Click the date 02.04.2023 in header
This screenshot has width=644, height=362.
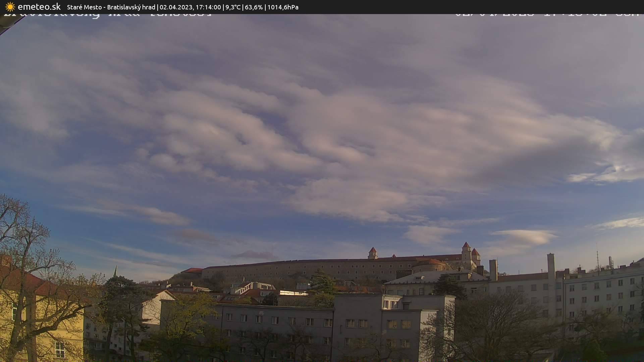[176, 7]
